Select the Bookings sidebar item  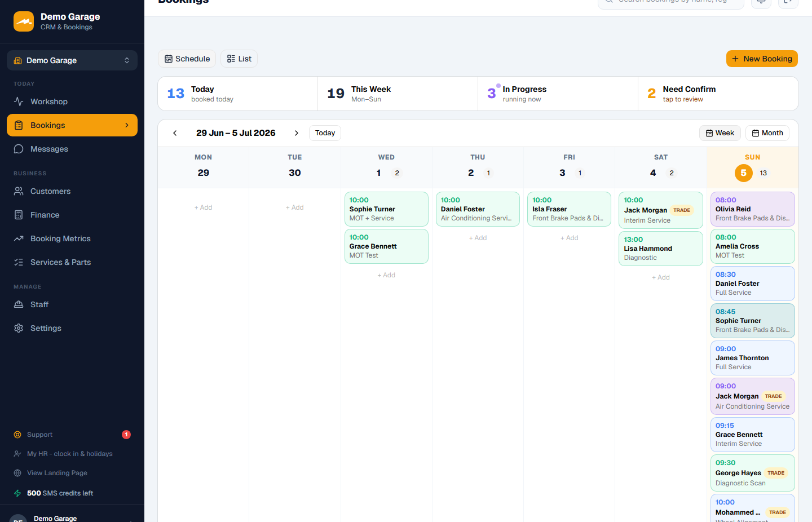click(72, 125)
